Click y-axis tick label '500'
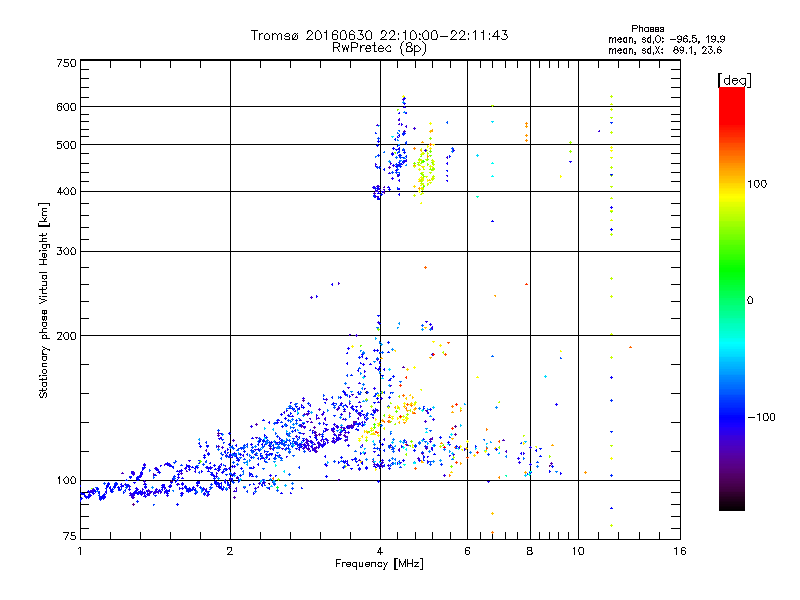Image resolution: width=800 pixels, height=600 pixels. tap(66, 145)
